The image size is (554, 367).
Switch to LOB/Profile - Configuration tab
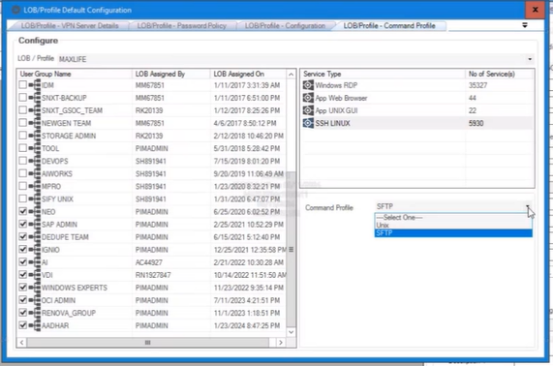(285, 26)
